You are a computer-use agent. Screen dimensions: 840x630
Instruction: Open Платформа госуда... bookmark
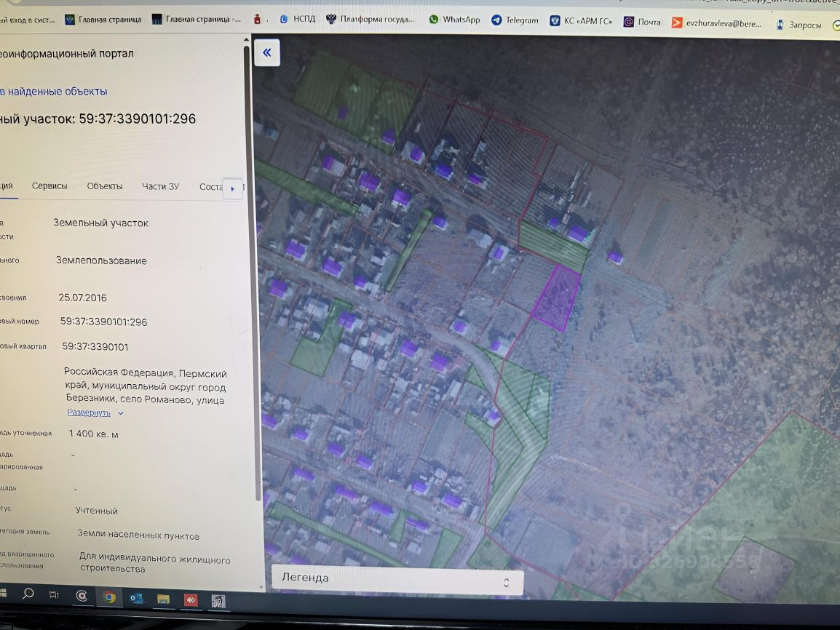371,19
